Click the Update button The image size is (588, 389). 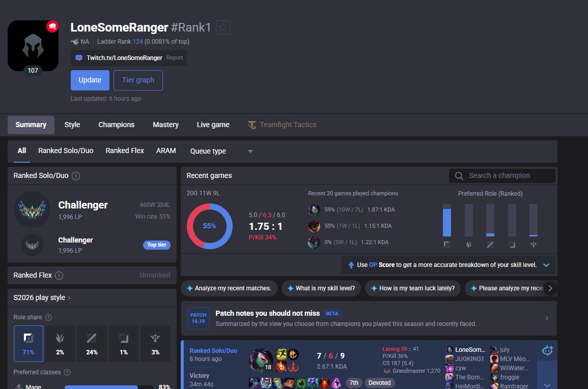point(90,80)
